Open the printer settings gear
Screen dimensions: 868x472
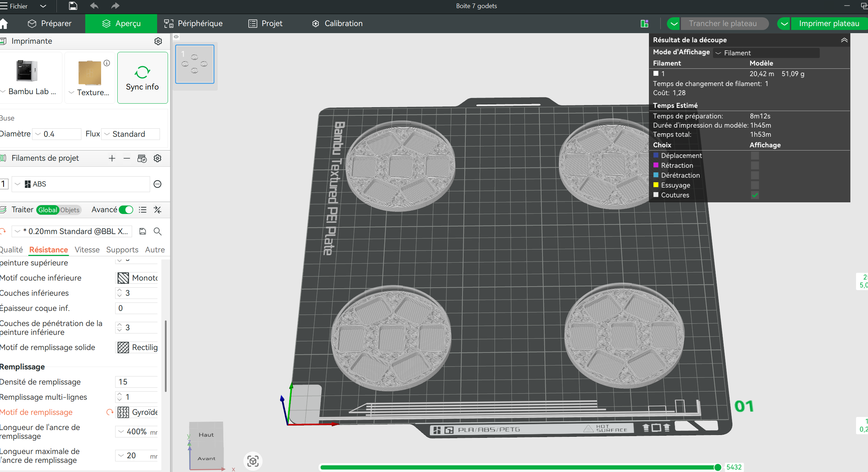click(158, 41)
